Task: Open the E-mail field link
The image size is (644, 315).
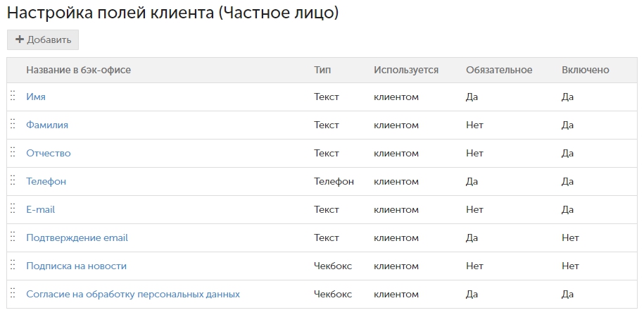Action: [x=41, y=210]
